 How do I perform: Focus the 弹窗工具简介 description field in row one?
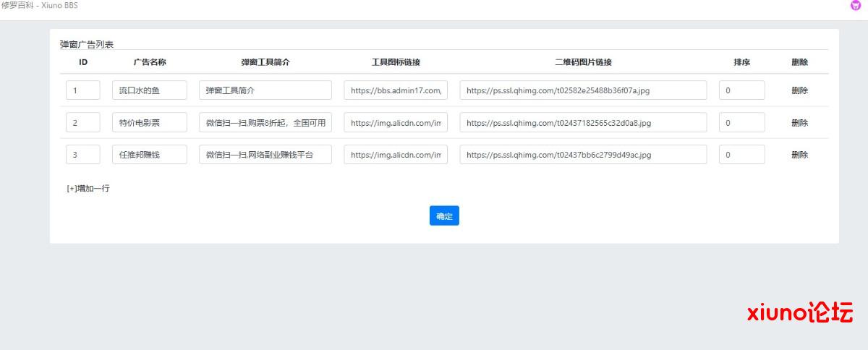click(265, 90)
